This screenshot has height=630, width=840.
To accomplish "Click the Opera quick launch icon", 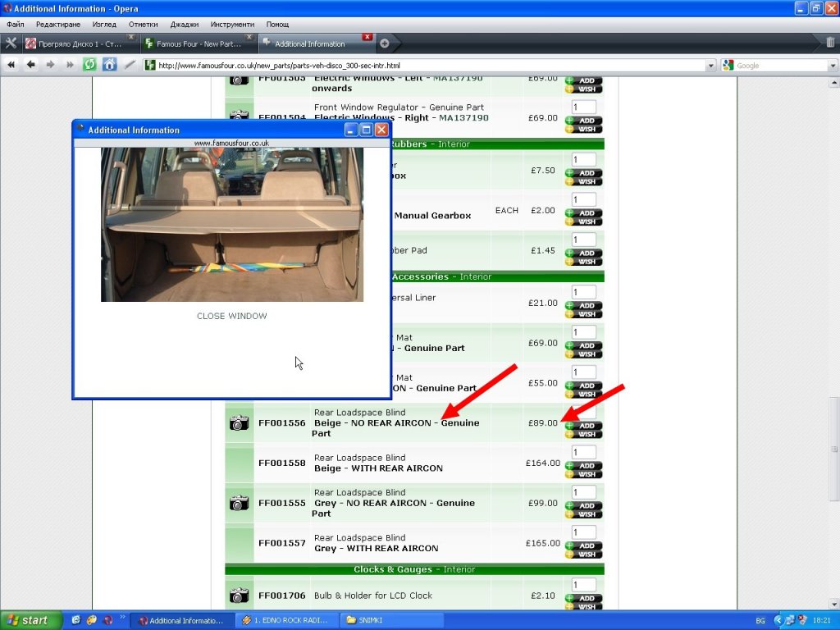I will click(108, 620).
